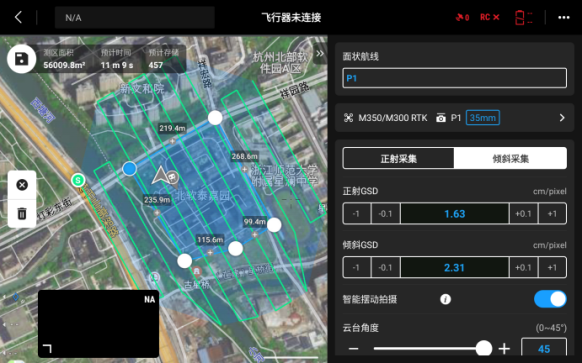
Task: Select the 35mm lens option
Action: [483, 118]
